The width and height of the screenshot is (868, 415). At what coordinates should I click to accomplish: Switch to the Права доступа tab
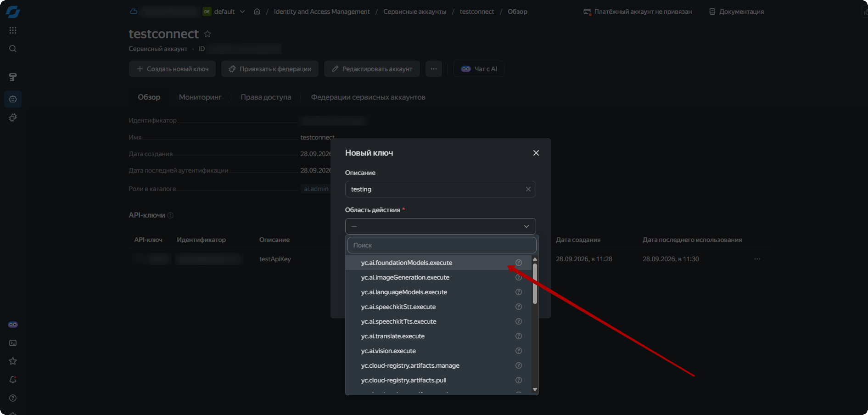tap(266, 97)
